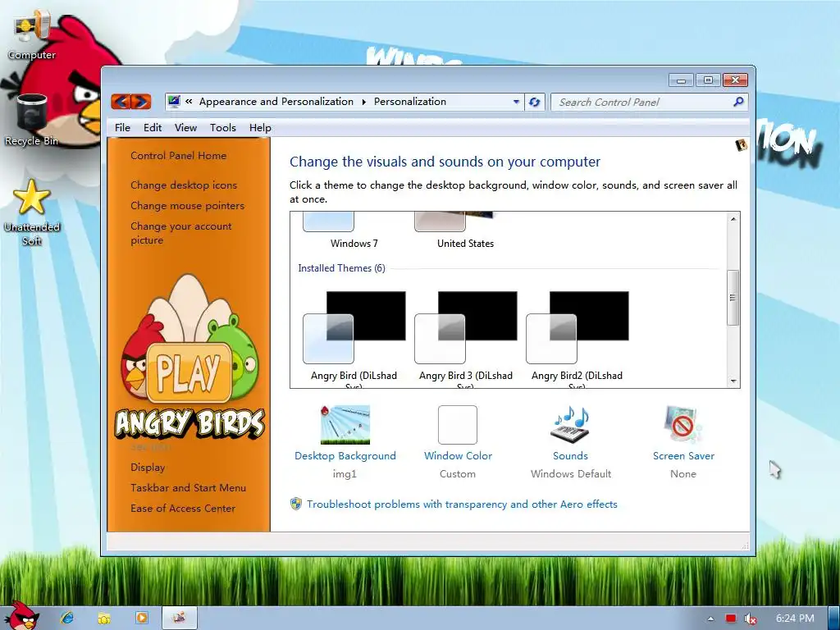Launch Internet Explorer from the taskbar
The height and width of the screenshot is (630, 840).
(67, 618)
